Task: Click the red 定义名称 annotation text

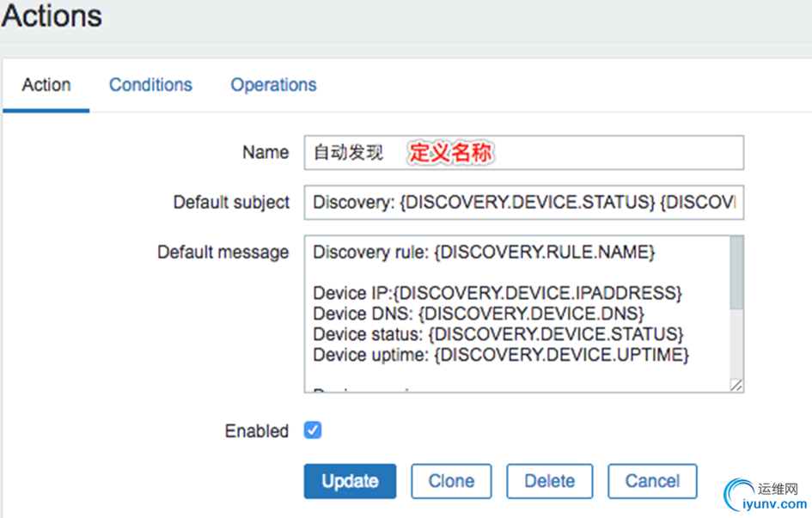Action: [x=450, y=153]
